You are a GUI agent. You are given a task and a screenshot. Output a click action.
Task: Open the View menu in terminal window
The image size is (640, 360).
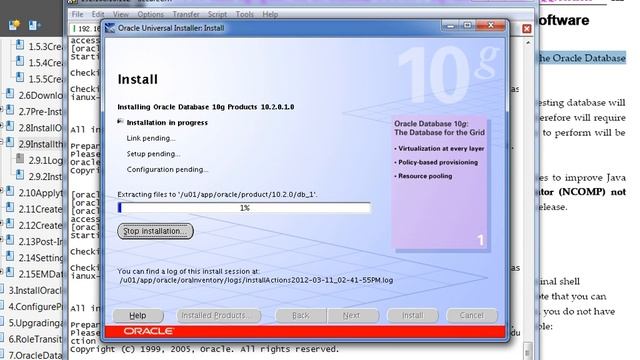click(x=120, y=14)
